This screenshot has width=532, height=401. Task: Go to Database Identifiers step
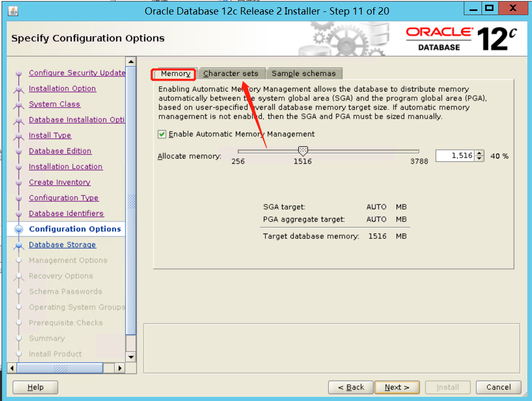pos(66,213)
